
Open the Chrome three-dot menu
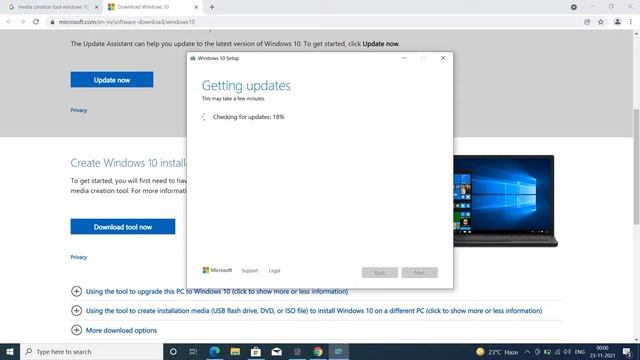pos(631,22)
